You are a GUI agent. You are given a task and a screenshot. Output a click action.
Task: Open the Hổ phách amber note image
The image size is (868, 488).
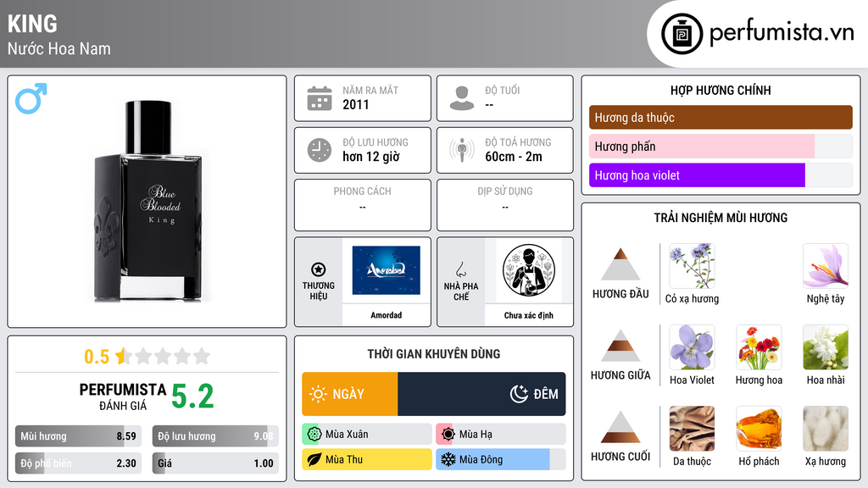coord(759,428)
